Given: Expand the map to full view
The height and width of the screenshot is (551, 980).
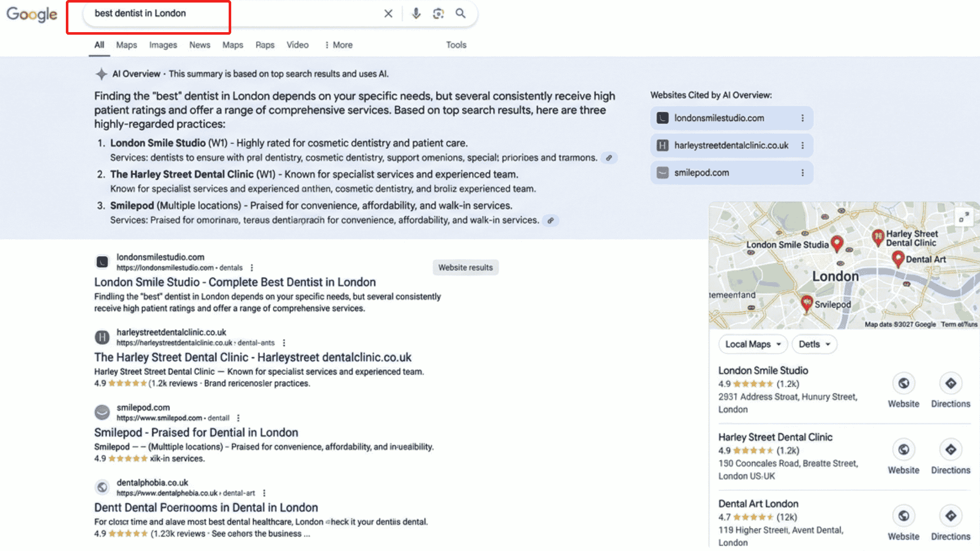Looking at the screenshot, I should point(964,217).
